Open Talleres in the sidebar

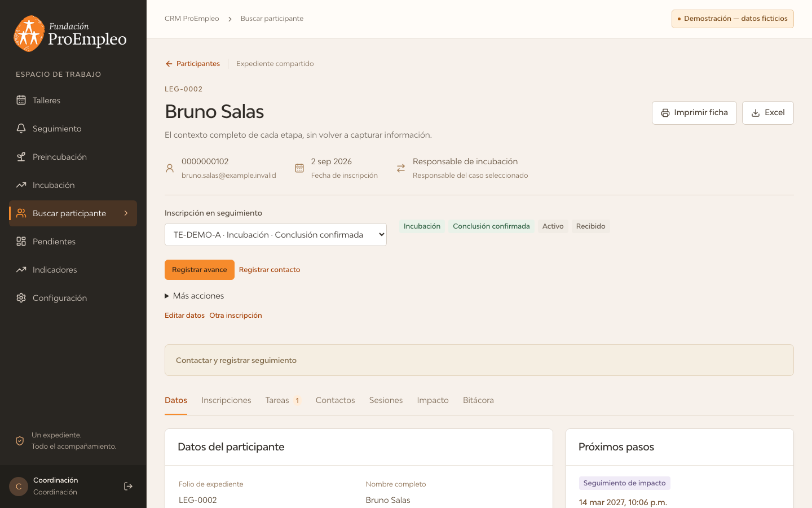(x=73, y=100)
